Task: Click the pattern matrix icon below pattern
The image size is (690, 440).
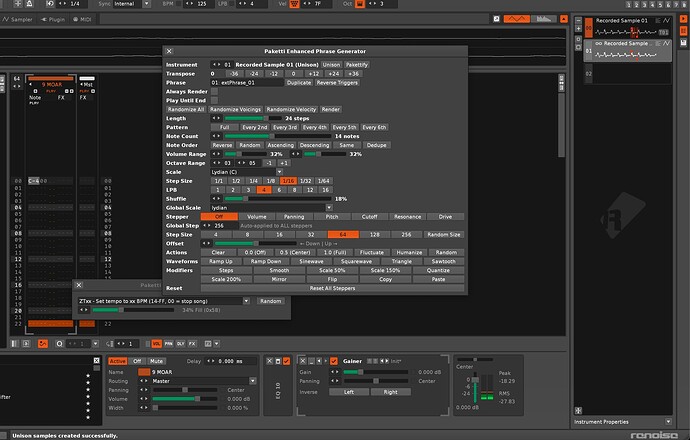Action: tap(15, 344)
